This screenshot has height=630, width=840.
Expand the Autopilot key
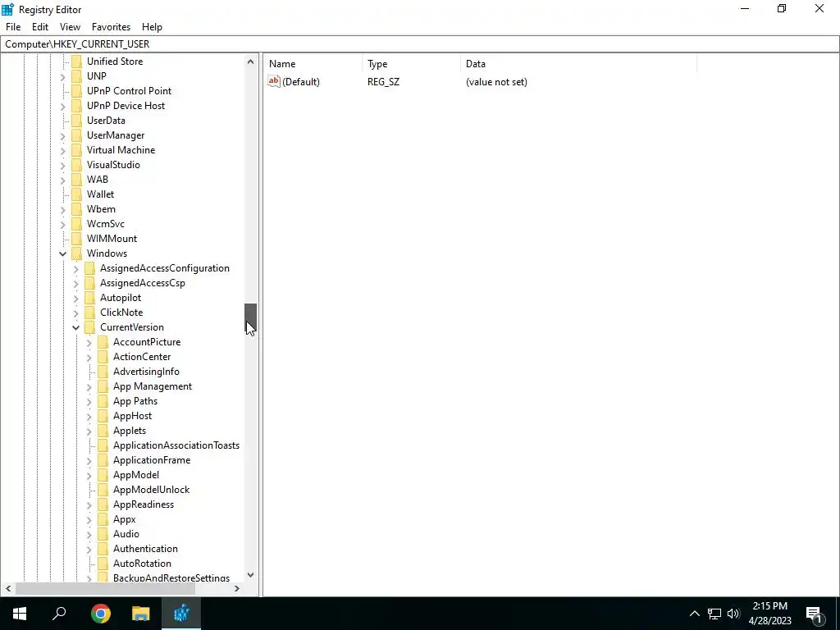(75, 298)
